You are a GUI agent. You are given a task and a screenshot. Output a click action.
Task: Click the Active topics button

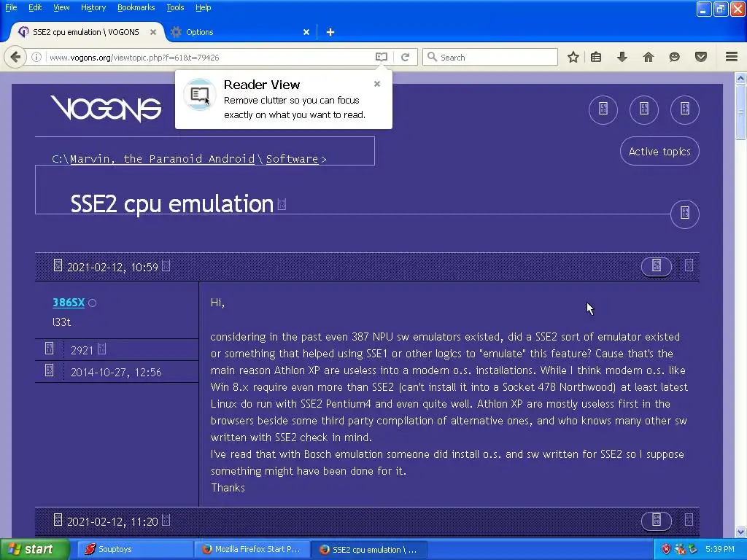[659, 152]
